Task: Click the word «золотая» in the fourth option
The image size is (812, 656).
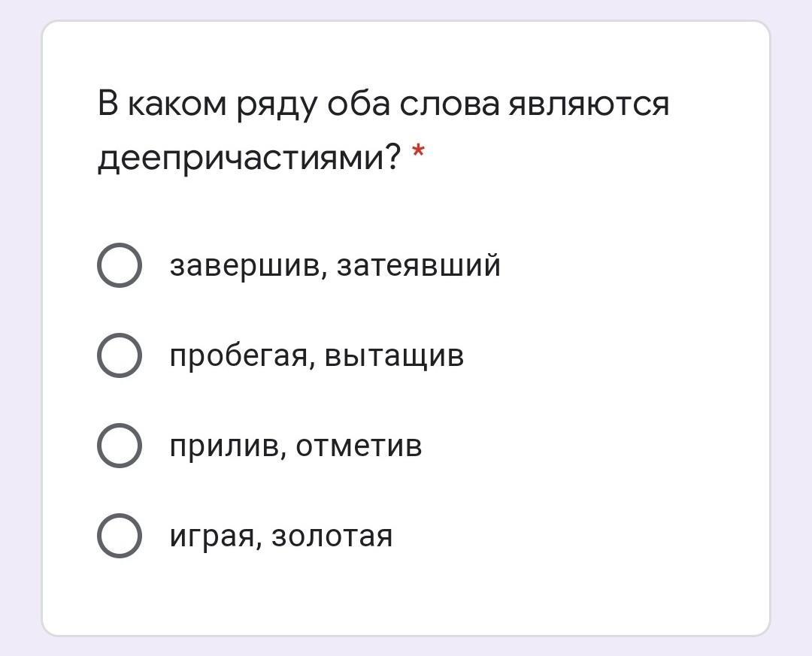Action: click(332, 536)
